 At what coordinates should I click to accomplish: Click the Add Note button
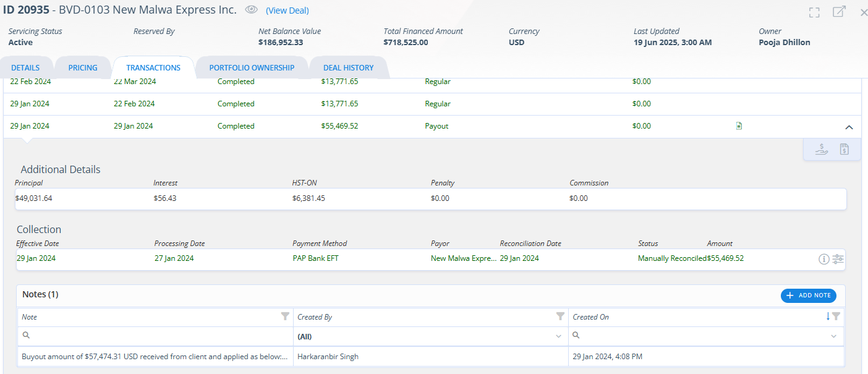tap(809, 295)
